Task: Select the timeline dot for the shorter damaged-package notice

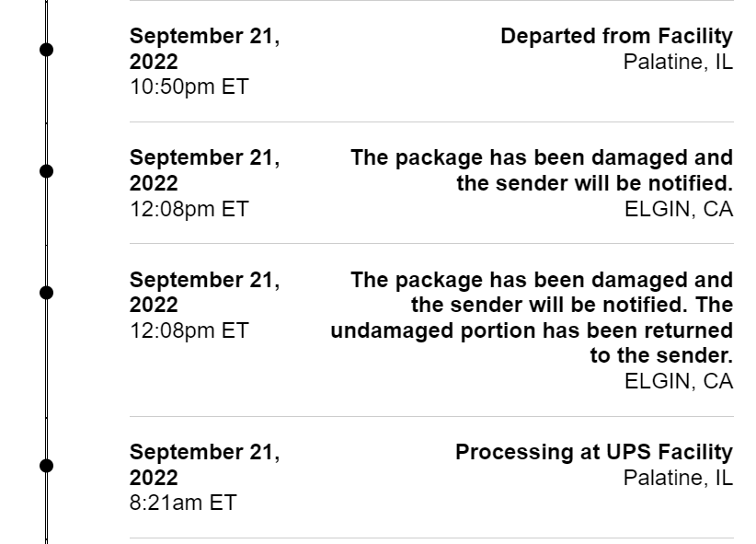Action: point(46,170)
